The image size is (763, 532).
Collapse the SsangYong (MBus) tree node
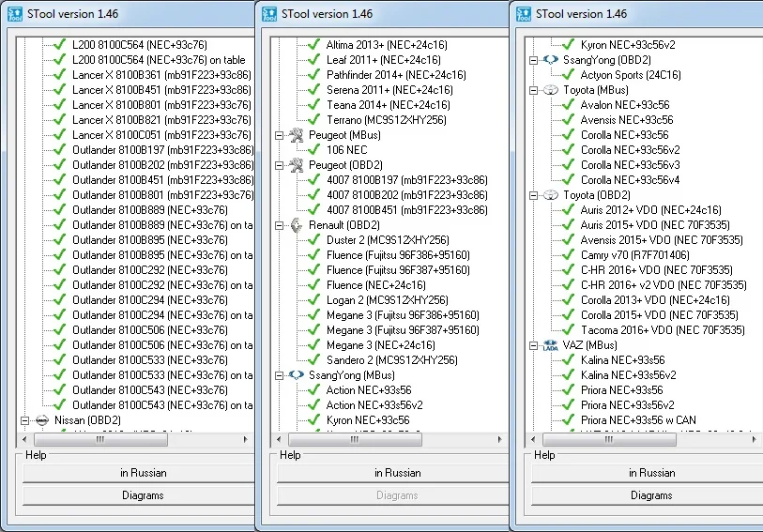(x=280, y=376)
